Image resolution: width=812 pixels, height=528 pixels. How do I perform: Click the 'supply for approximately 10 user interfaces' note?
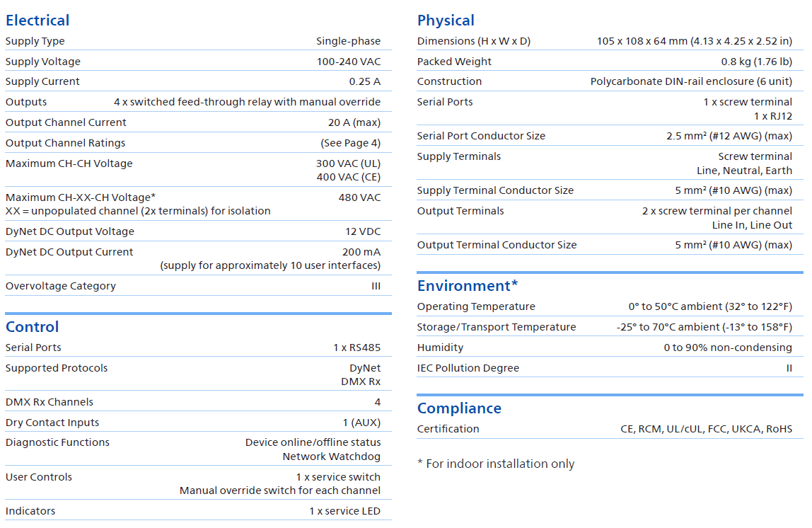tap(270, 265)
